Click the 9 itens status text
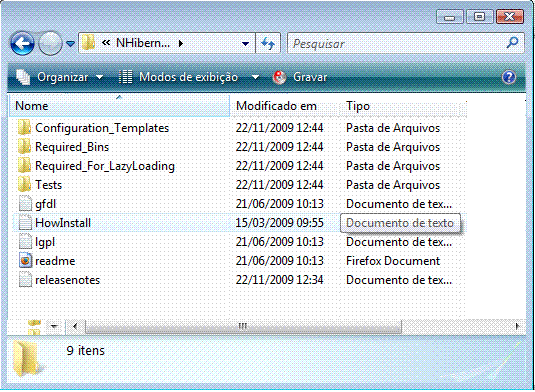Image resolution: width=535 pixels, height=392 pixels. tap(86, 350)
